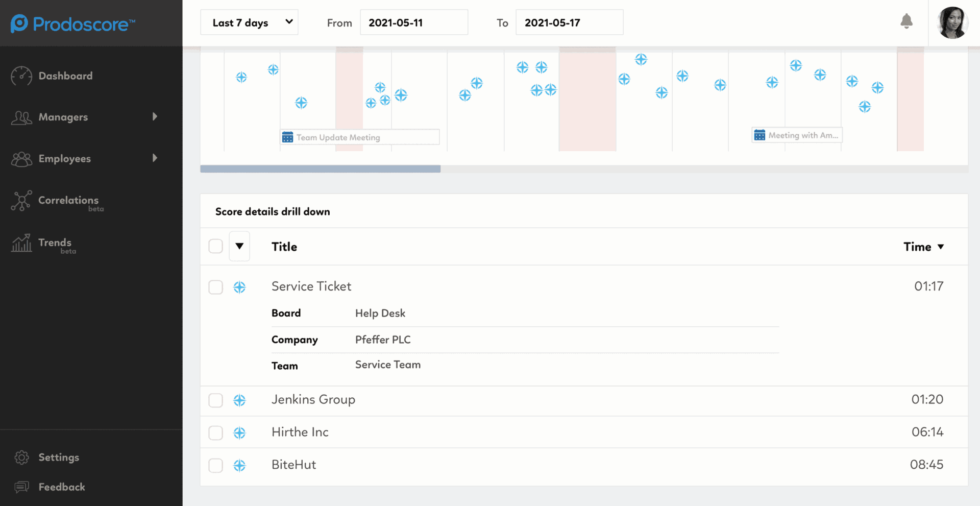980x506 pixels.
Task: Click the topmost activity marker on the timeline
Action: (641, 59)
